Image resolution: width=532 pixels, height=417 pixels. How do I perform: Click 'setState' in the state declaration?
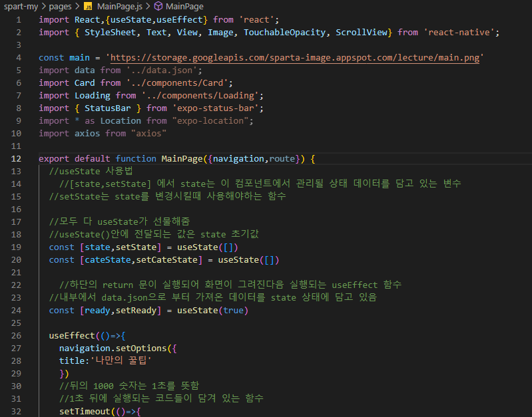136,247
